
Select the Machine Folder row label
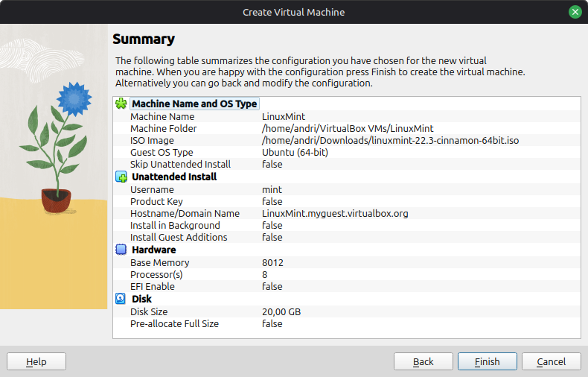164,128
